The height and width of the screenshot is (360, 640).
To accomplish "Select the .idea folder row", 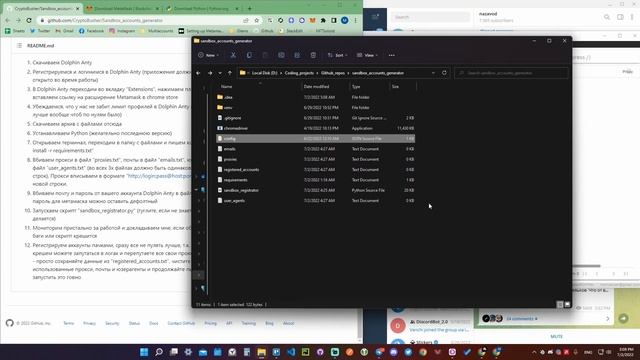I will point(315,97).
